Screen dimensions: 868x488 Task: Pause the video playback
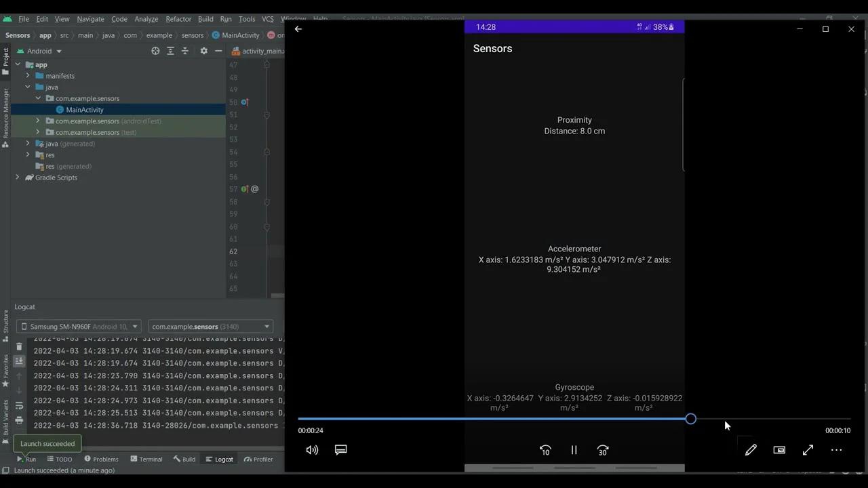click(574, 450)
